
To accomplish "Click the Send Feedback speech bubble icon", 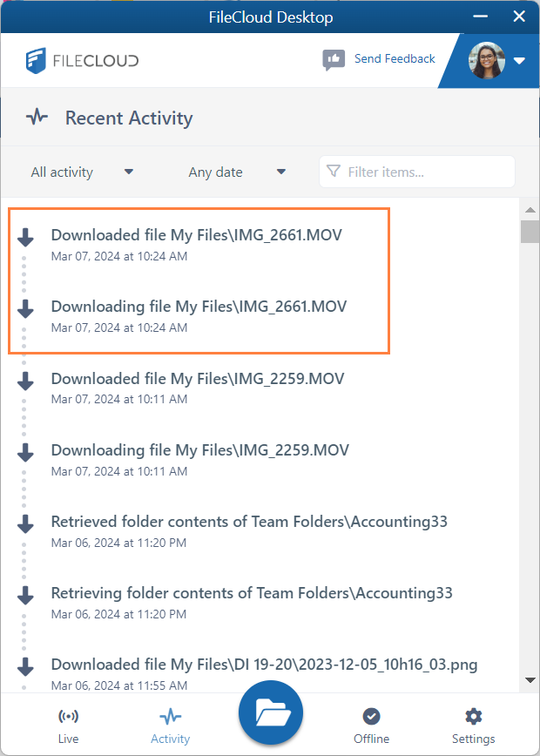I will pyautogui.click(x=334, y=59).
